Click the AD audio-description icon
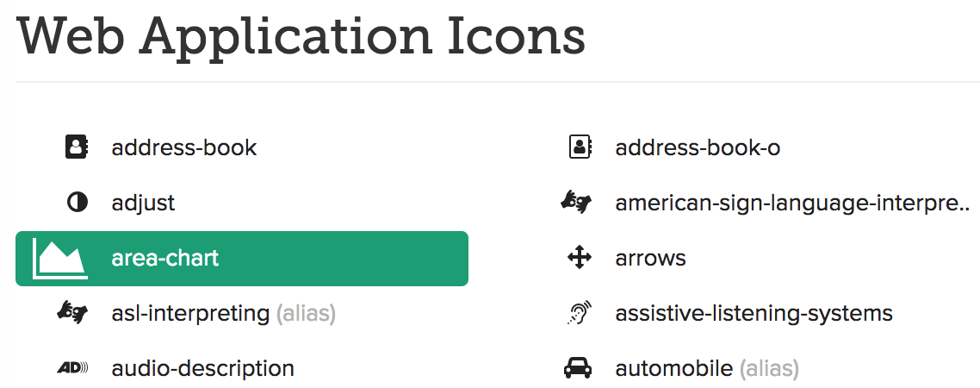Screen dimensions: 980x388 tap(72, 369)
